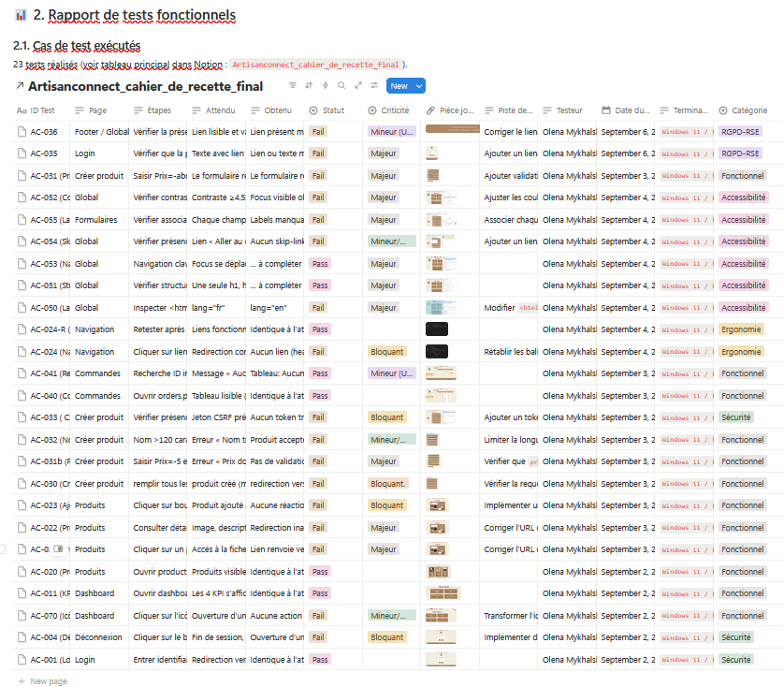
Task: Click the Testeur column header
Action: click(569, 110)
